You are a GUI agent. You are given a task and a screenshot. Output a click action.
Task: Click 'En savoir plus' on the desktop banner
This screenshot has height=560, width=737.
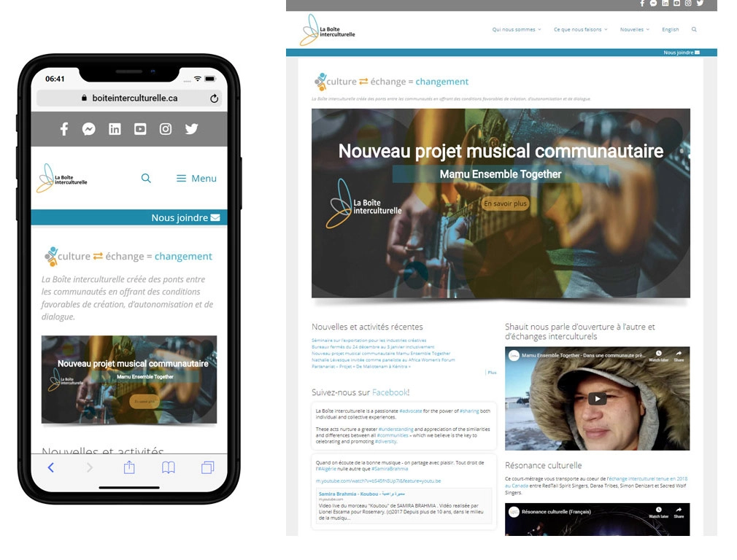[x=505, y=204]
